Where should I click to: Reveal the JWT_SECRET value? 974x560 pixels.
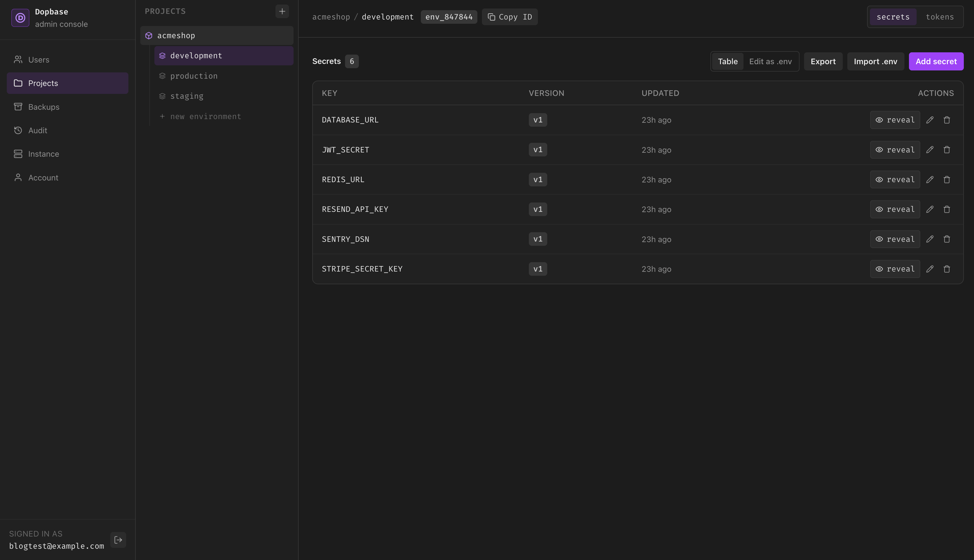(895, 150)
